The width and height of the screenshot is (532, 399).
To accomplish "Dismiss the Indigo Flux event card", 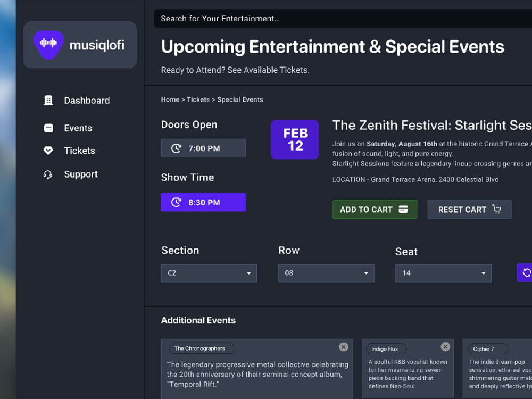I will click(x=445, y=347).
